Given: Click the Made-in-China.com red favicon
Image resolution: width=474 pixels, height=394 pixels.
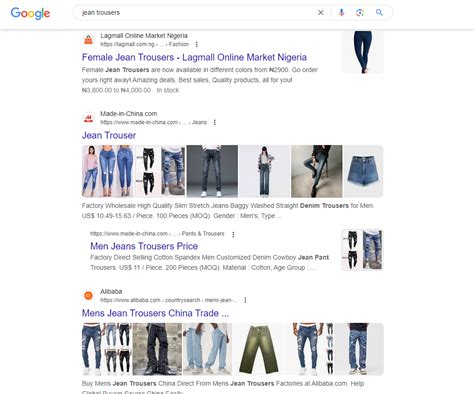Looking at the screenshot, I should click(88, 118).
